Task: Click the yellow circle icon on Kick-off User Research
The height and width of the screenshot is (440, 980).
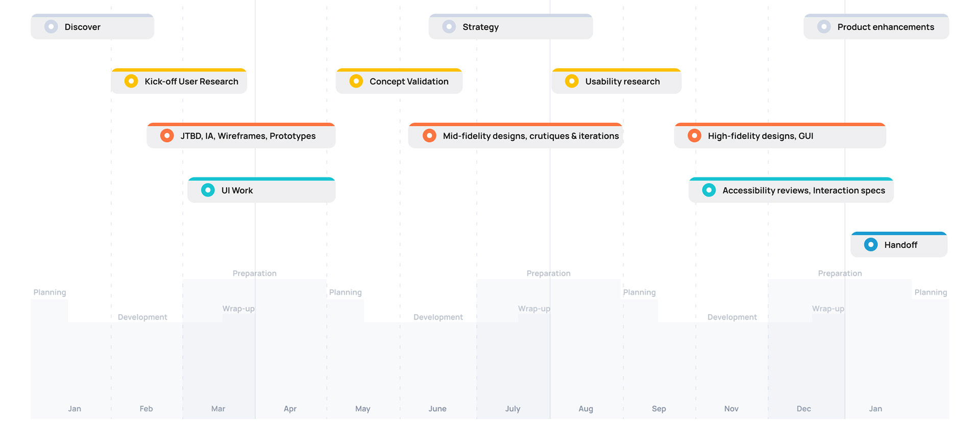Action: (x=131, y=82)
